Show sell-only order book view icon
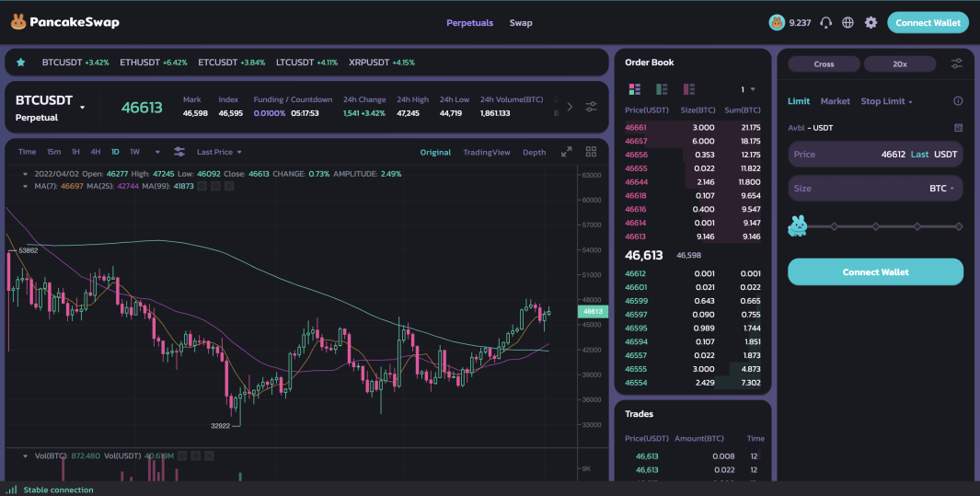 pyautogui.click(x=688, y=89)
